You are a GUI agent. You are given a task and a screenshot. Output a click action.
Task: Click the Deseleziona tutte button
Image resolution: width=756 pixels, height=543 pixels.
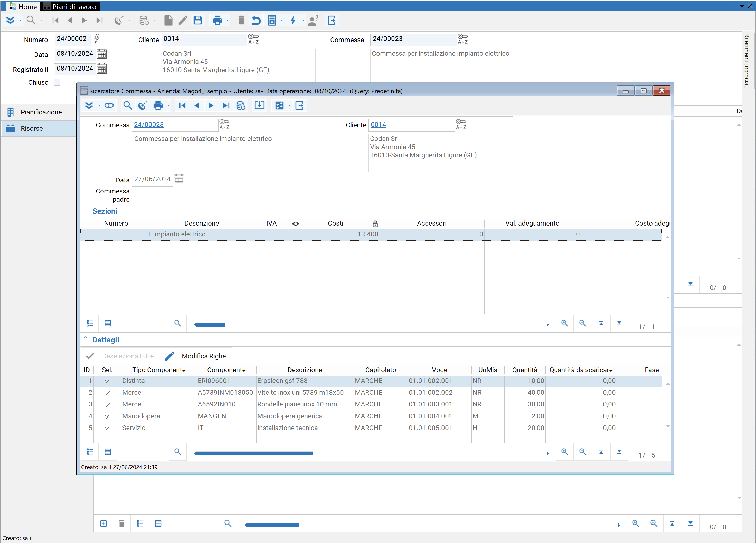[x=120, y=356]
